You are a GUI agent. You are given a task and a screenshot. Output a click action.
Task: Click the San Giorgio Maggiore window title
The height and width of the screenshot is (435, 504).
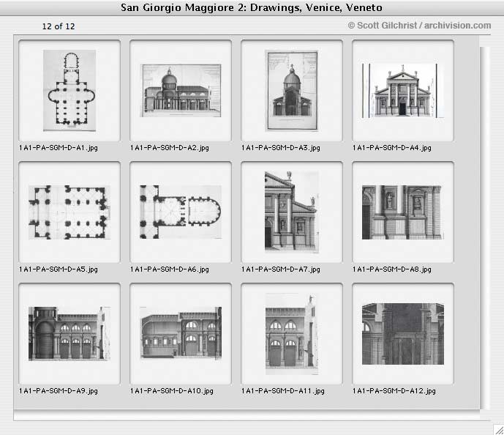[252, 8]
